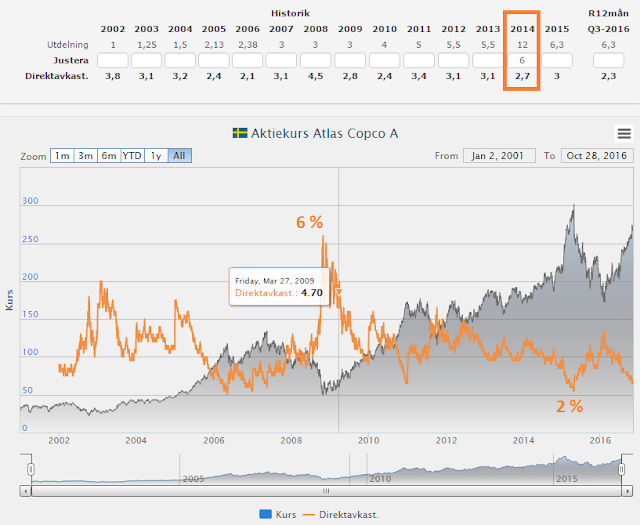Click the Justera field for 2008

pyautogui.click(x=316, y=60)
